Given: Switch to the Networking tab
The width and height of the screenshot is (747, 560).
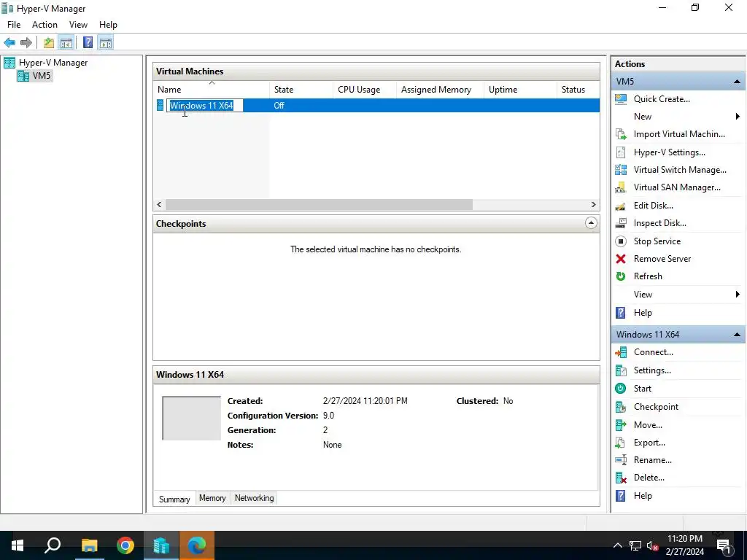Looking at the screenshot, I should click(255, 498).
